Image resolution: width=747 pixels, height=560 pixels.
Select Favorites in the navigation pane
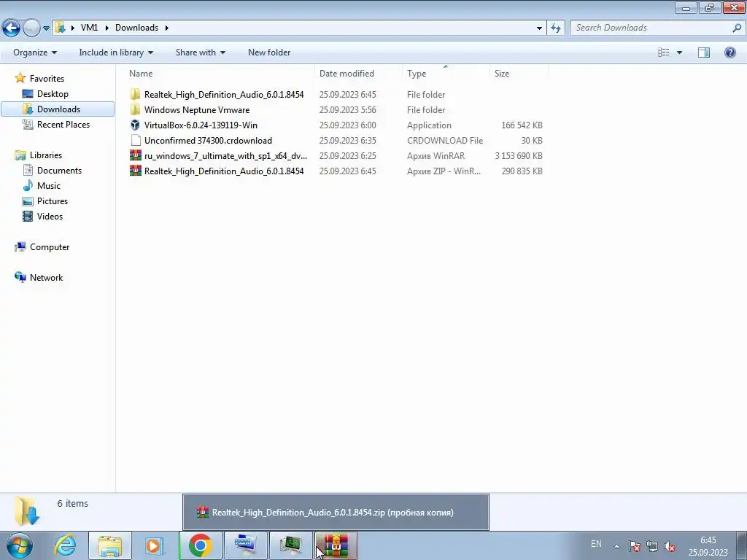click(x=47, y=79)
